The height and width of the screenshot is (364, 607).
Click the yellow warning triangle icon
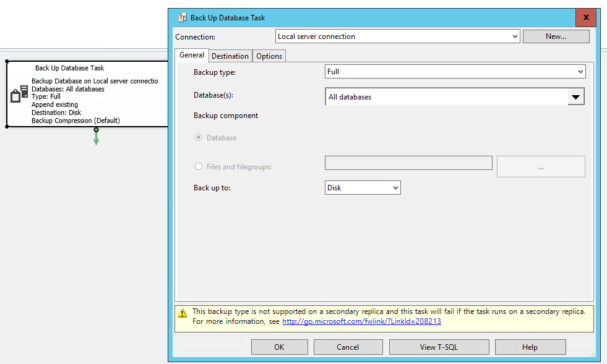pyautogui.click(x=183, y=313)
